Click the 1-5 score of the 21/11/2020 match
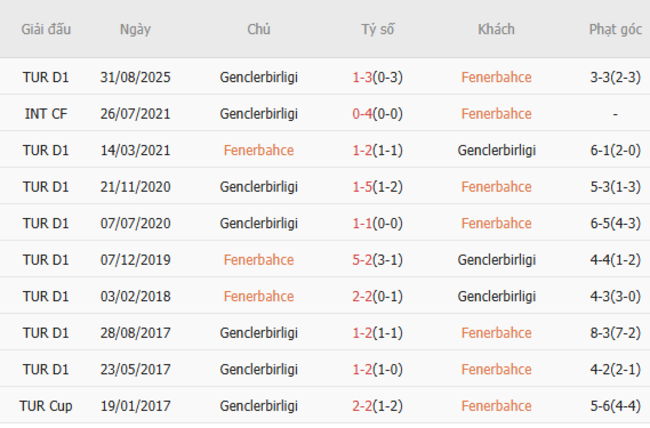 tap(362, 187)
